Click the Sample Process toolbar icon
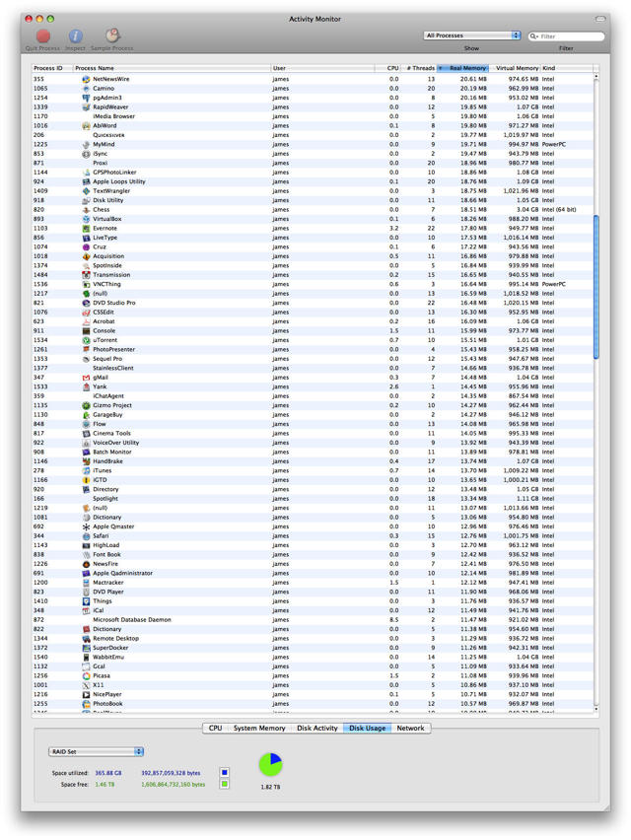 pyautogui.click(x=112, y=36)
